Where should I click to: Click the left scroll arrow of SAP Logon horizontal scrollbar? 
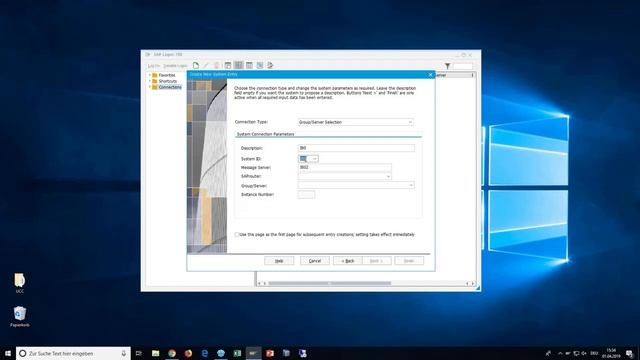259,283
